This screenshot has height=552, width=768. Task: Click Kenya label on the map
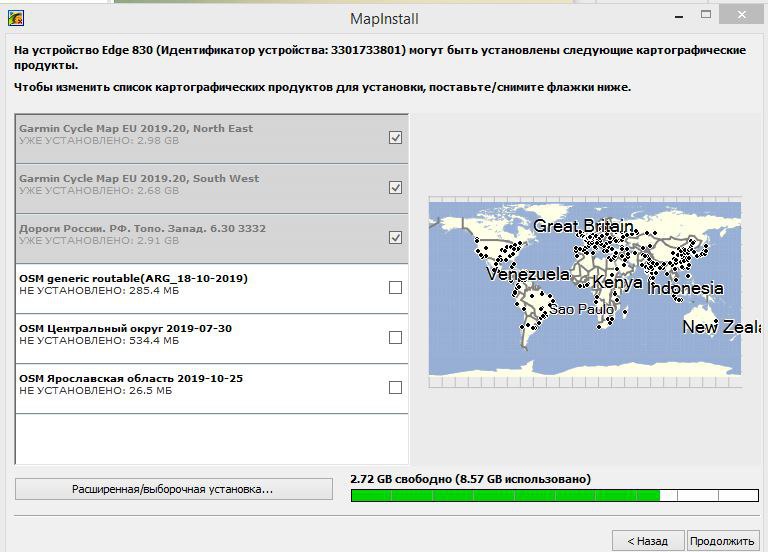[617, 282]
